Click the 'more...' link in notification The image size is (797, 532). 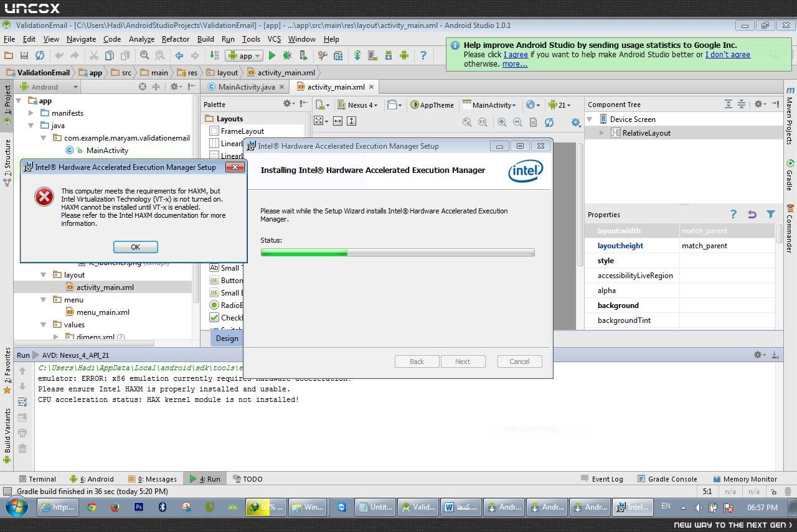[515, 64]
